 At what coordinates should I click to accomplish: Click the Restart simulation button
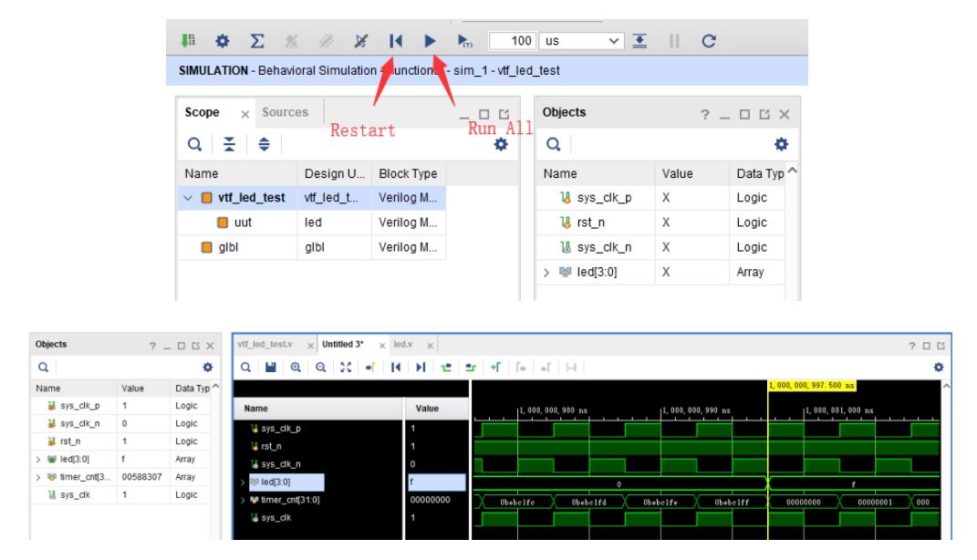(396, 41)
